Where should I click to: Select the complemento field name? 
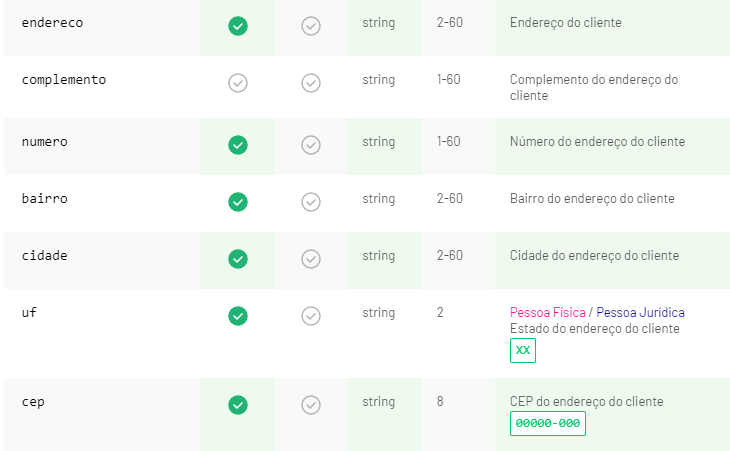click(64, 80)
